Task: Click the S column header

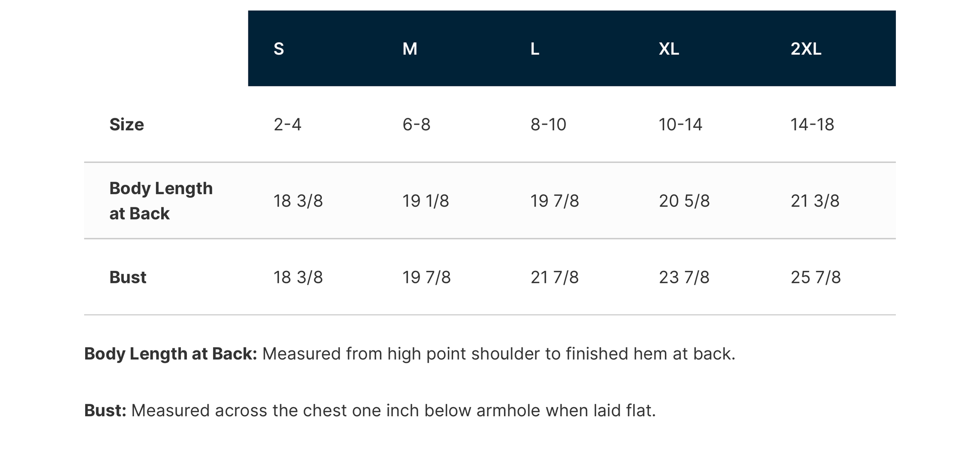Action: pyautogui.click(x=278, y=49)
